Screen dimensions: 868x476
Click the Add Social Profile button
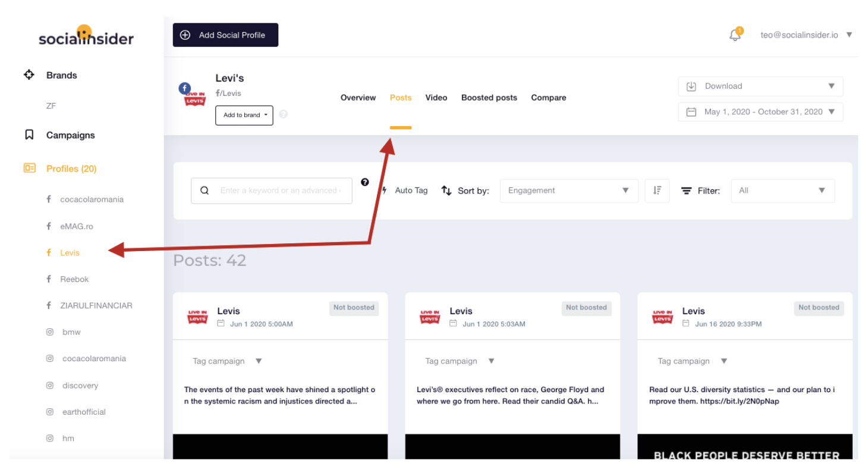click(x=225, y=35)
